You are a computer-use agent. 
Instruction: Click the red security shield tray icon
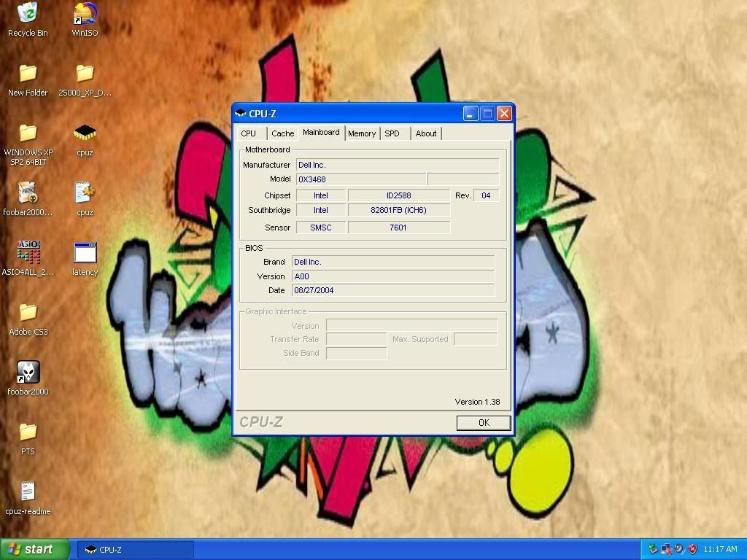coord(693,549)
